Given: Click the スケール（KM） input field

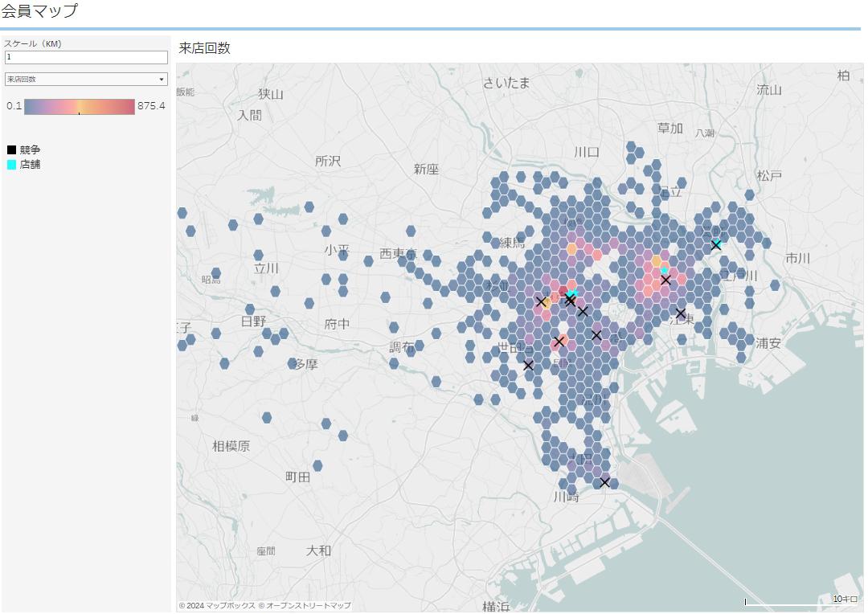Looking at the screenshot, I should point(86,58).
